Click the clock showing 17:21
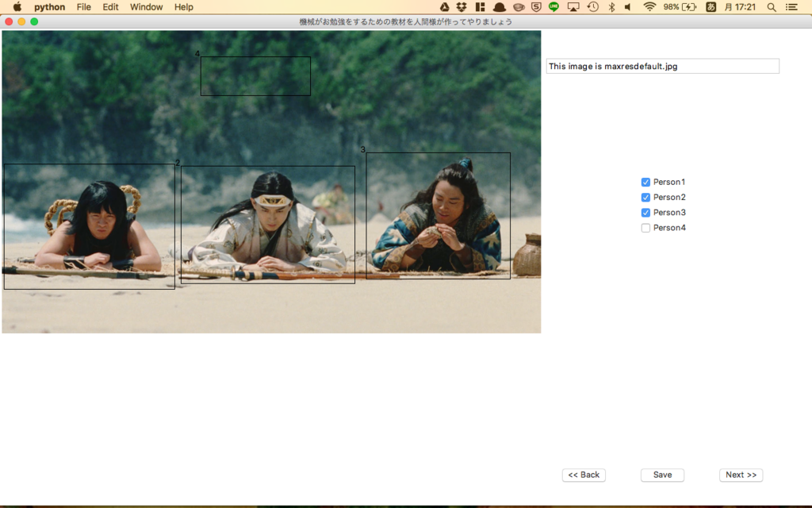Viewport: 812px width, 508px height. coord(740,6)
